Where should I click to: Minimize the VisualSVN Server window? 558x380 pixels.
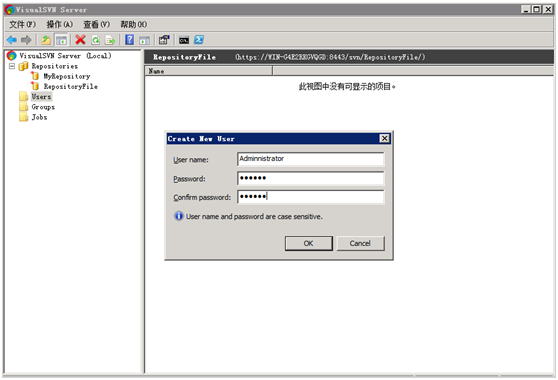pyautogui.click(x=526, y=10)
